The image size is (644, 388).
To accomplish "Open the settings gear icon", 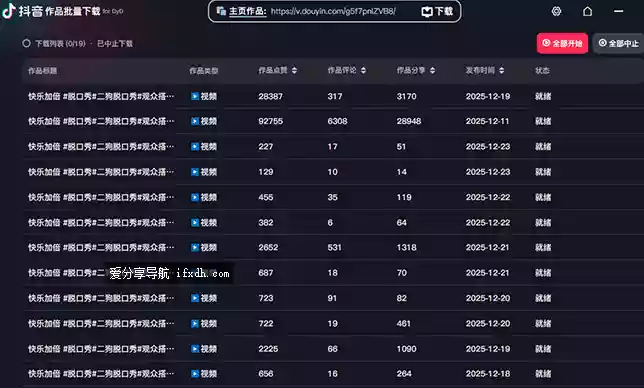I will (556, 11).
